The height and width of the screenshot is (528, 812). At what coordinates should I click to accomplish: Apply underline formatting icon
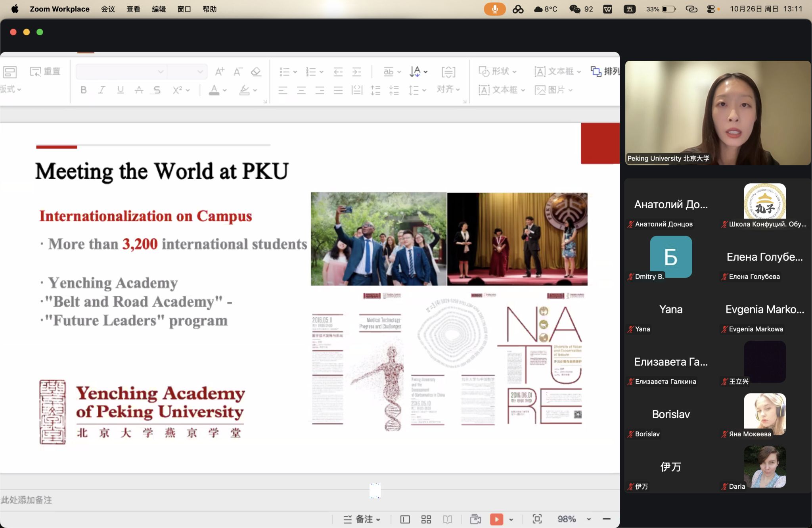(x=120, y=90)
